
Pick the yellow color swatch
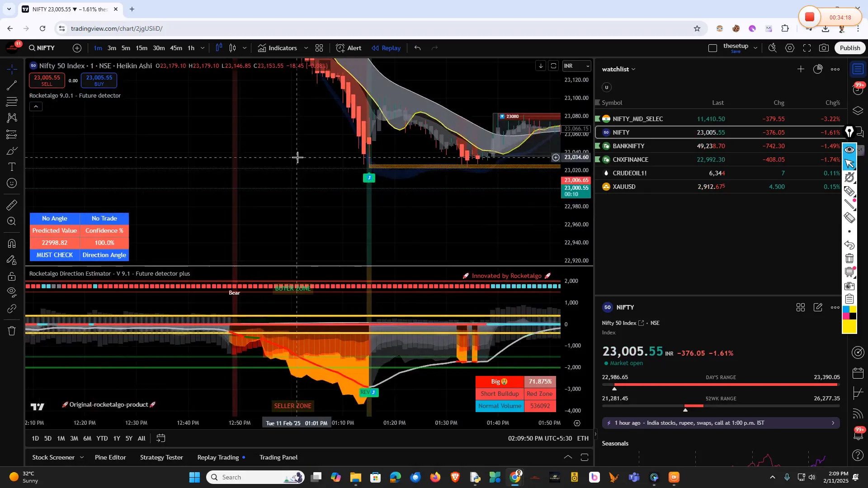pyautogui.click(x=849, y=327)
